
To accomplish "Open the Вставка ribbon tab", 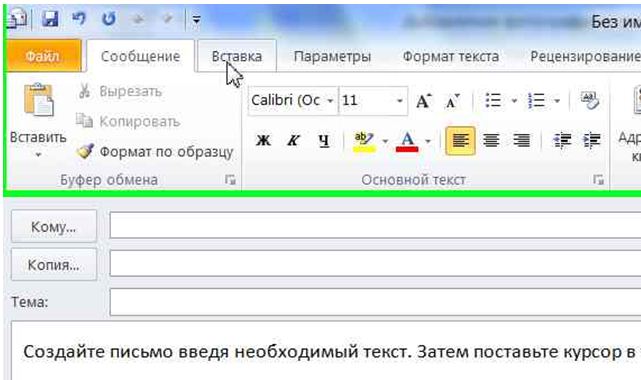I will [237, 56].
